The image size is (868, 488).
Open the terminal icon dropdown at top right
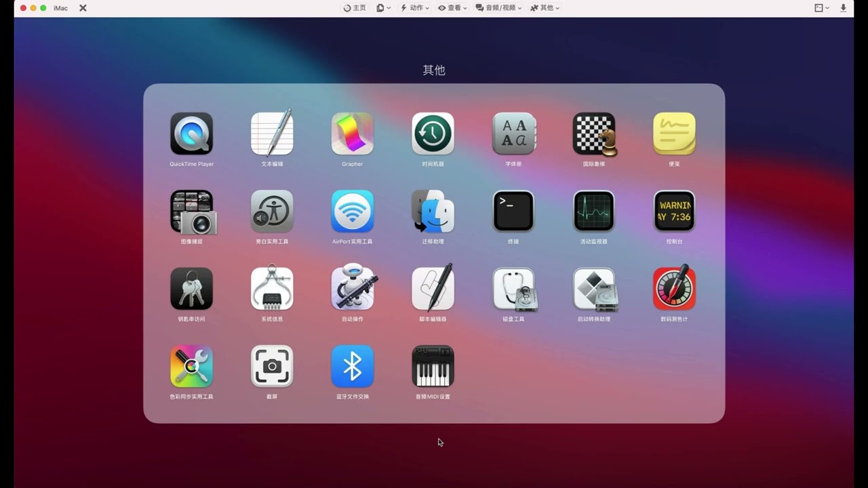[822, 8]
